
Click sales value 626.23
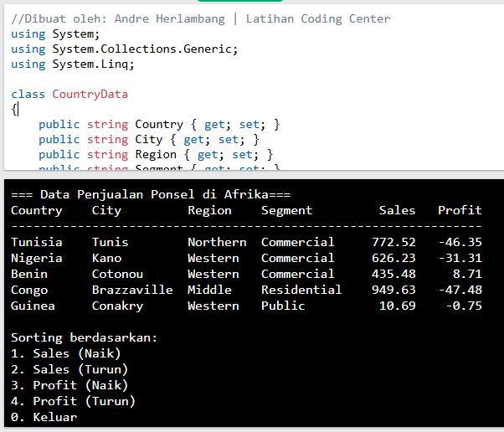393,258
